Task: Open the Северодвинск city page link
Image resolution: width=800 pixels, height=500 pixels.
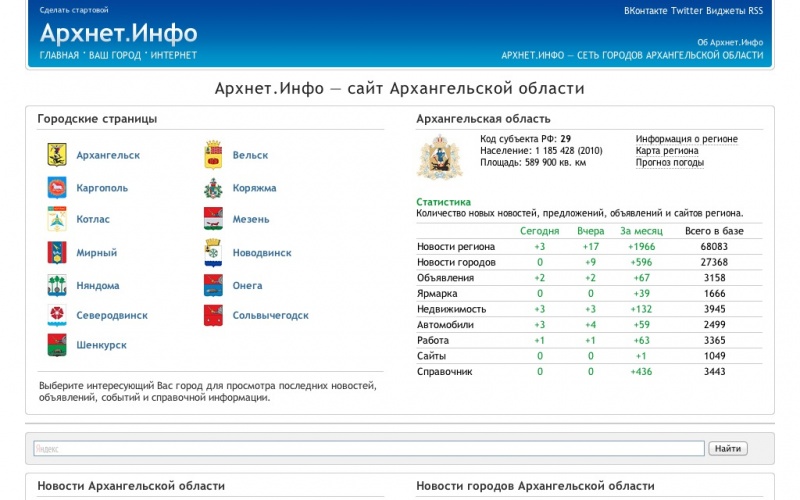Action: (x=112, y=315)
